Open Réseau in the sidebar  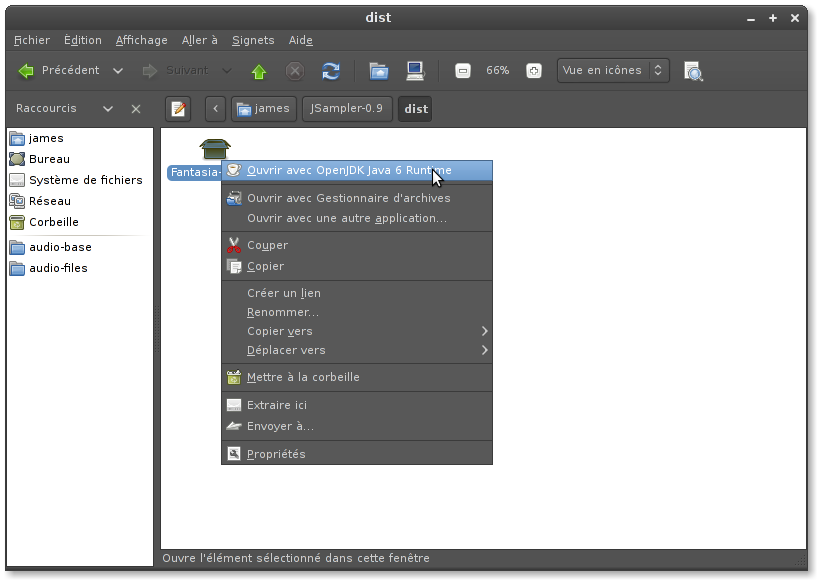[80, 201]
